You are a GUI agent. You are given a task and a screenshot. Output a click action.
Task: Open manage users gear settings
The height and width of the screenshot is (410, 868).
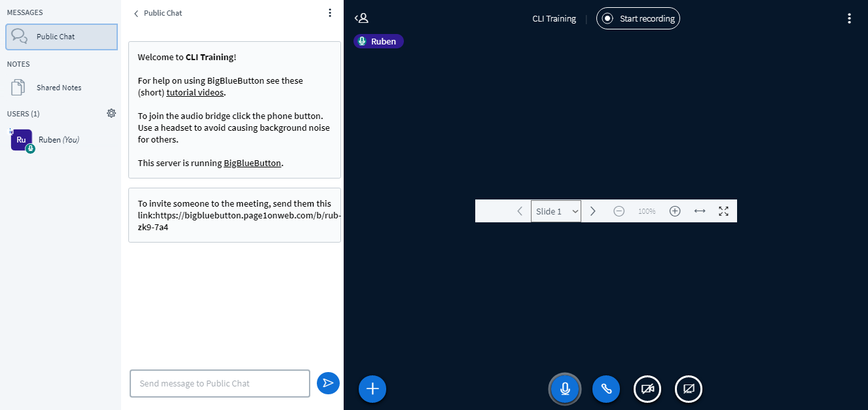pyautogui.click(x=111, y=113)
